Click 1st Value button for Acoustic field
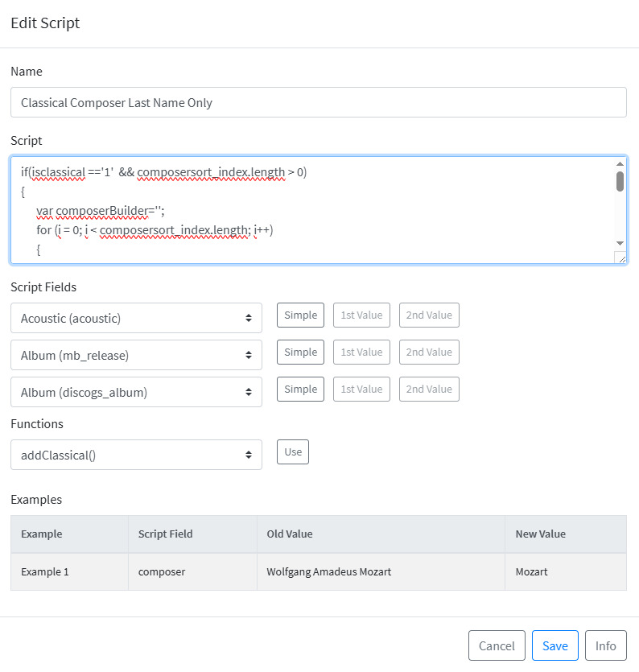The height and width of the screenshot is (672, 639). click(x=361, y=315)
